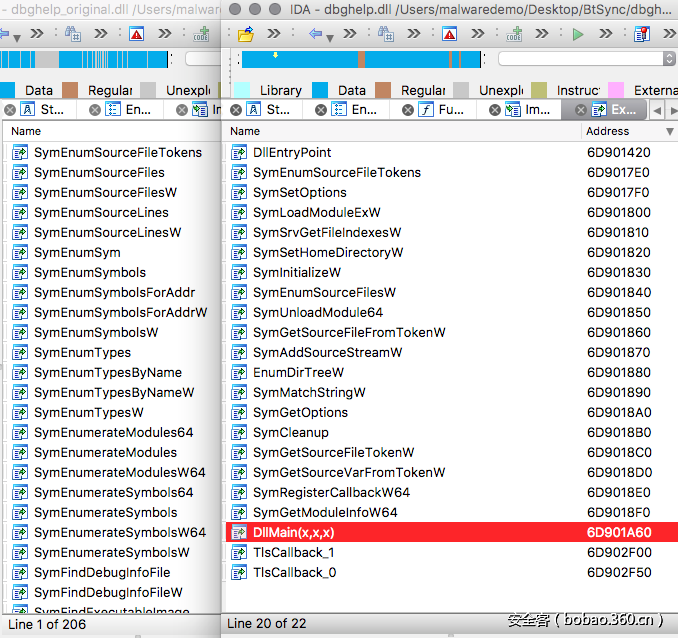Open Im... imports tab in dbghelp.dll window
678x638 pixels.
tap(528, 109)
